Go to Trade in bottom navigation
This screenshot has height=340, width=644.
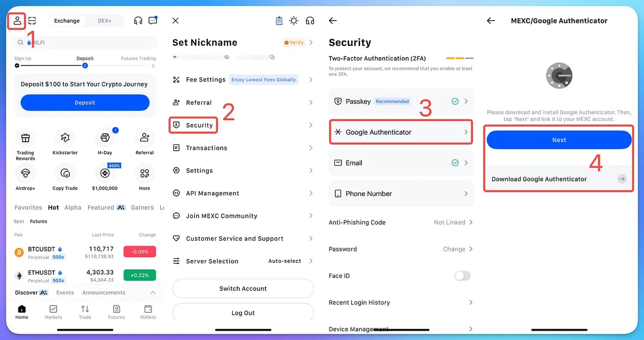(x=85, y=312)
